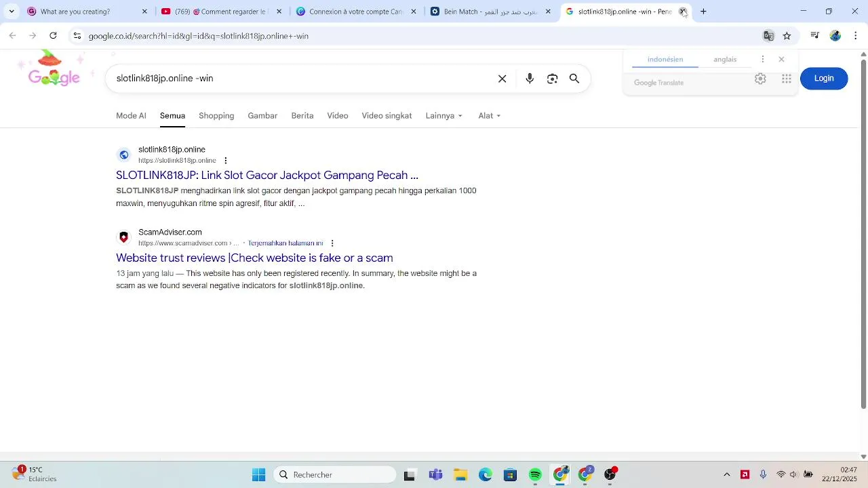Click the page vertical scrollbar thumb
The height and width of the screenshot is (488, 868).
(x=863, y=234)
